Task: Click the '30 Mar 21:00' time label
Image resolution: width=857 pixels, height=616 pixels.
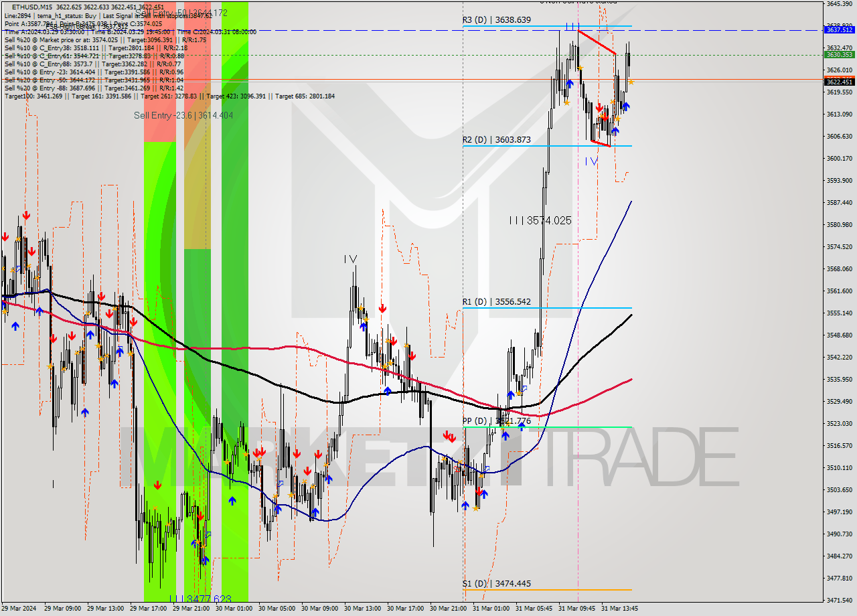Action: coord(449,609)
